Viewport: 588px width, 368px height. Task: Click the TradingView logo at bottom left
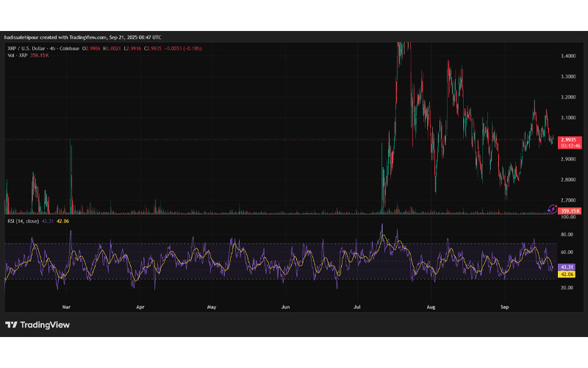(x=37, y=325)
